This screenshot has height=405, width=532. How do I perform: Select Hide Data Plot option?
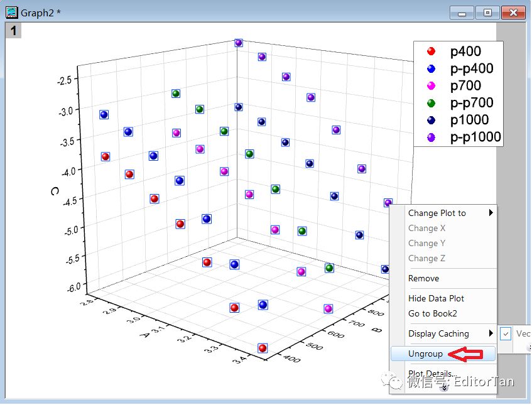point(443,298)
